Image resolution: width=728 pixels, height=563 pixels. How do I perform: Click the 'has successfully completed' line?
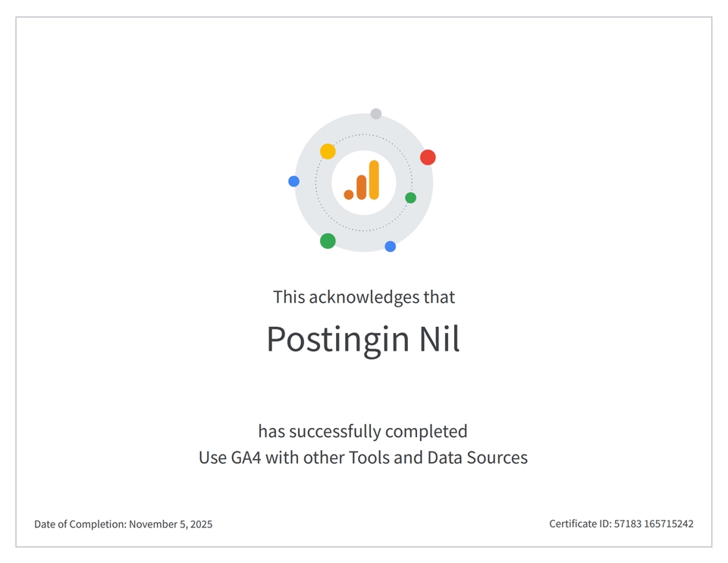[x=362, y=431]
